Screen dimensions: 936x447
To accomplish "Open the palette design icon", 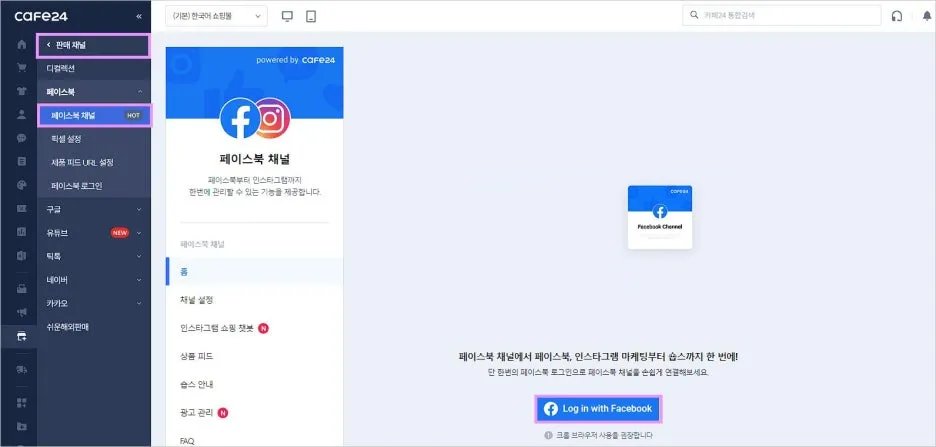I will (21, 185).
